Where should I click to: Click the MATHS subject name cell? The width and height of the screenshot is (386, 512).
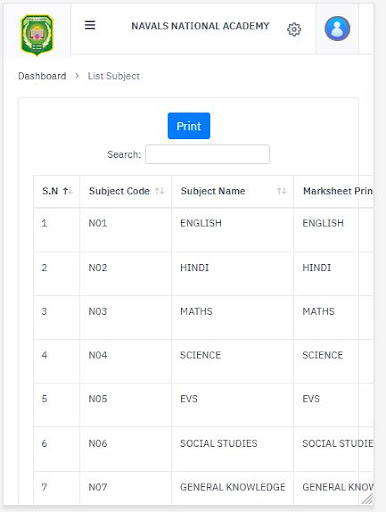[x=196, y=311]
